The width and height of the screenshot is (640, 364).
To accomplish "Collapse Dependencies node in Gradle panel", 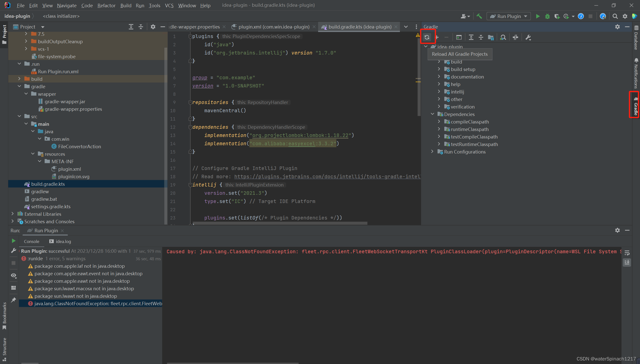I will coord(432,114).
